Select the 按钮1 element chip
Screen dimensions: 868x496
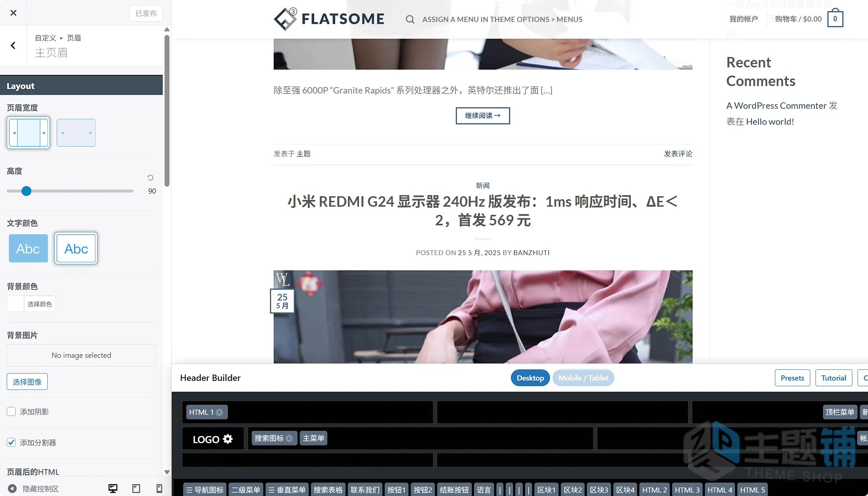(396, 490)
